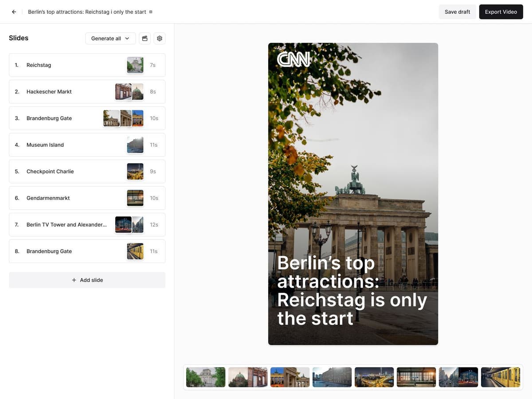
Task: Click Save draft button
Action: (x=458, y=12)
